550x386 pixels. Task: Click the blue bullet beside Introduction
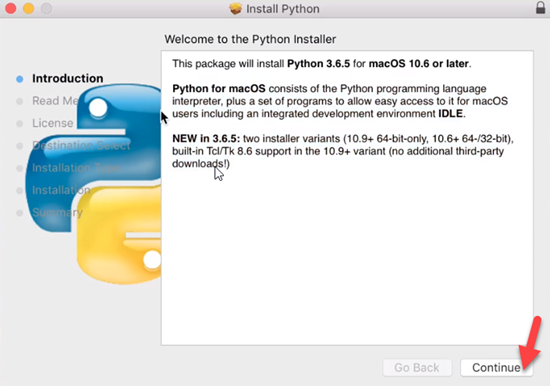(x=20, y=79)
